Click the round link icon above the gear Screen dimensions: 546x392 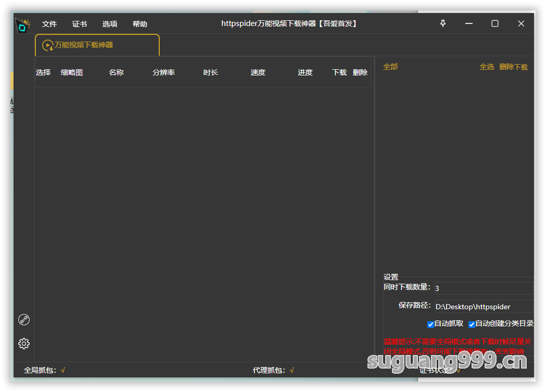tap(24, 320)
